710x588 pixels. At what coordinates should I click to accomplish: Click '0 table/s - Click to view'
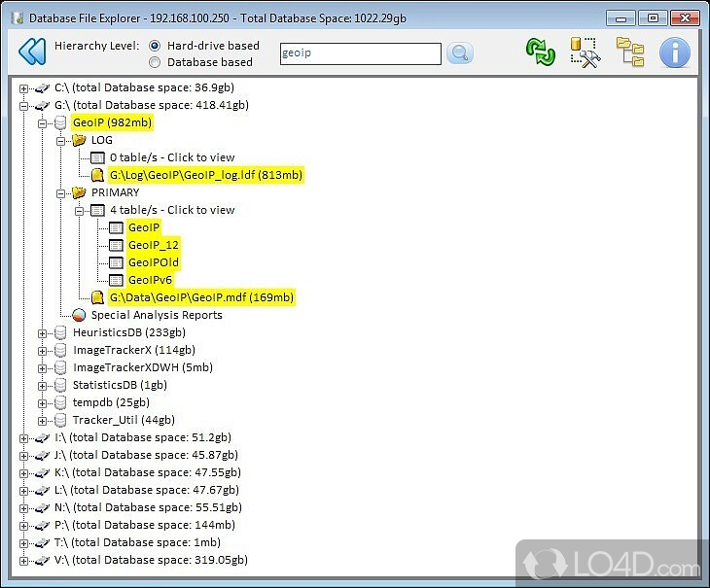[172, 157]
